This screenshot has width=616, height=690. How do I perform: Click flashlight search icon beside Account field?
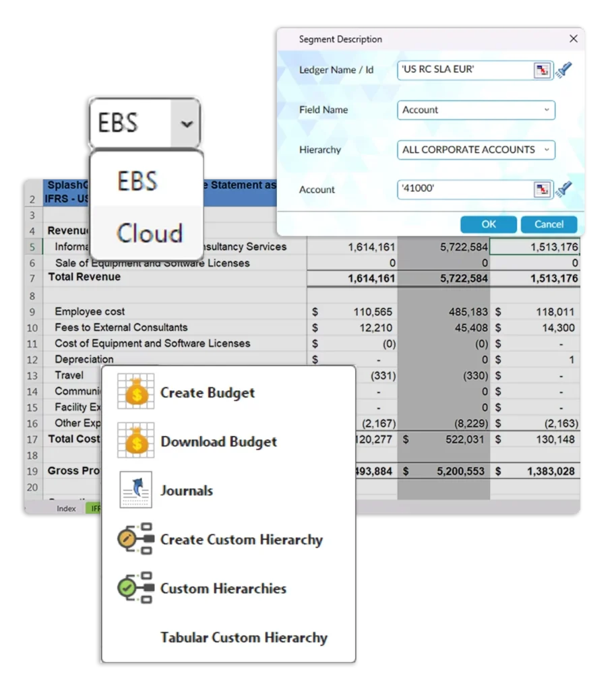(563, 189)
